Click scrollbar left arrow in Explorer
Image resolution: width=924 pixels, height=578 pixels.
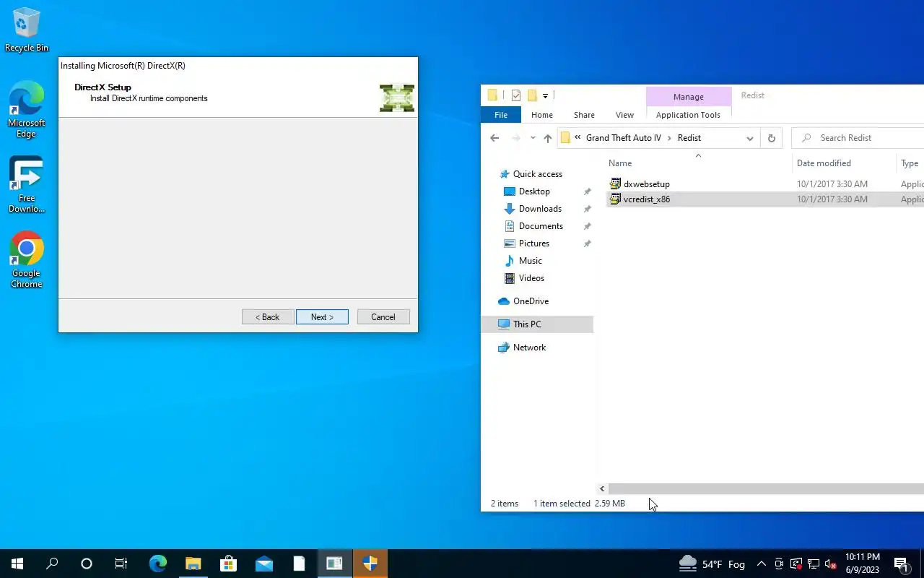(602, 489)
